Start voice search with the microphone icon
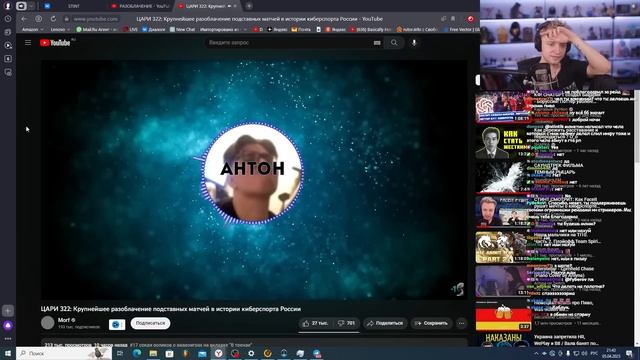This screenshot has width=640, height=360. click(414, 42)
